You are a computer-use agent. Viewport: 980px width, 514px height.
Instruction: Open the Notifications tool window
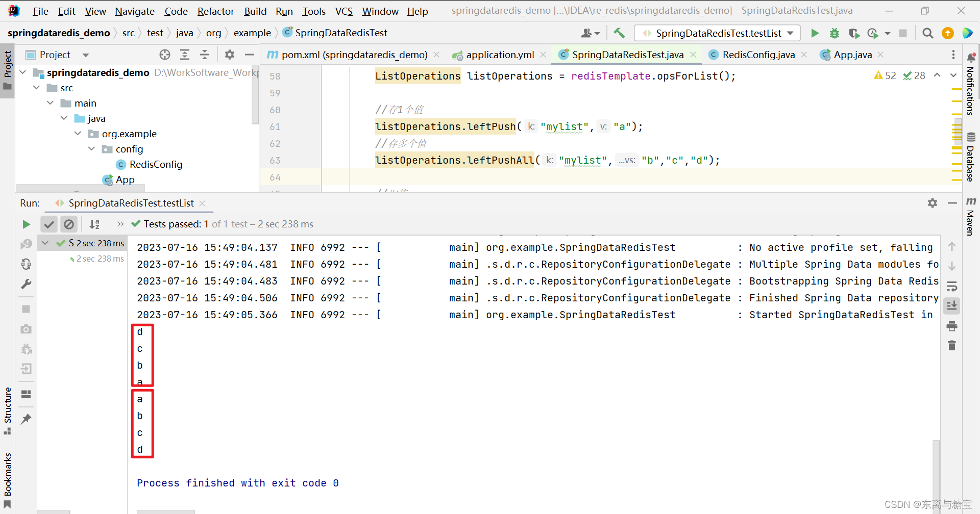(971, 84)
